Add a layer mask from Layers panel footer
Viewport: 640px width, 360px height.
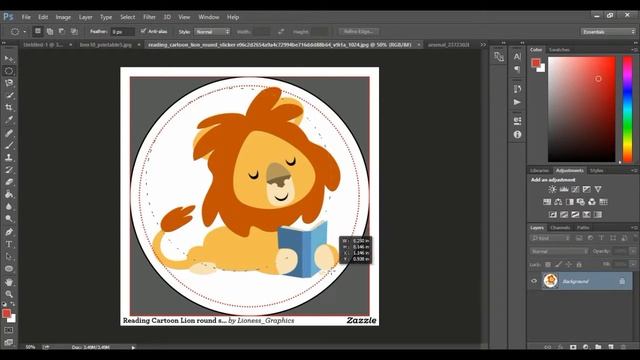pyautogui.click(x=573, y=347)
